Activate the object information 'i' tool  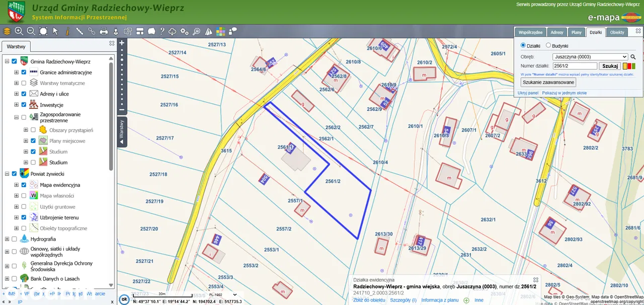pyautogui.click(x=67, y=31)
